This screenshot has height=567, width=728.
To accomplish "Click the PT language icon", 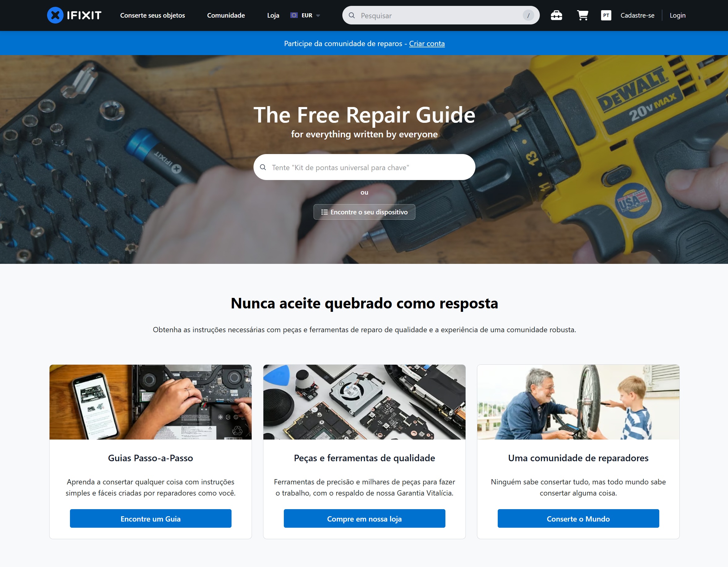I will tap(606, 15).
